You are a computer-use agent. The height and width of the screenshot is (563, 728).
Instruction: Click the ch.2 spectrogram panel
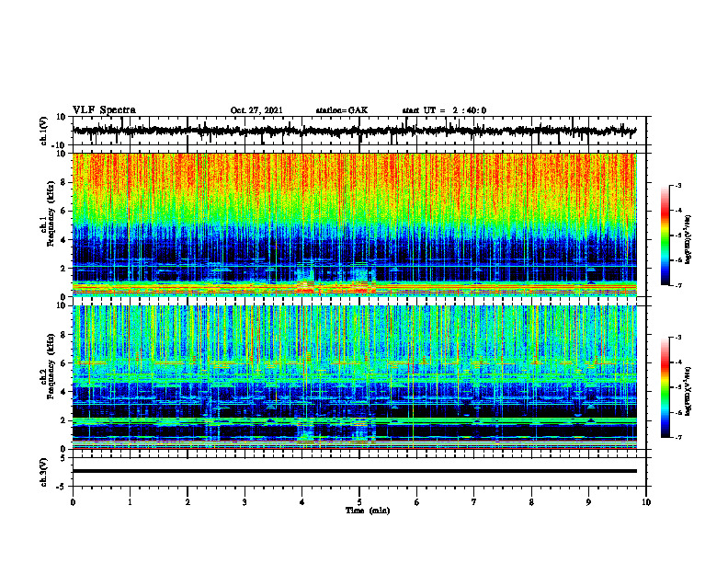355,377
